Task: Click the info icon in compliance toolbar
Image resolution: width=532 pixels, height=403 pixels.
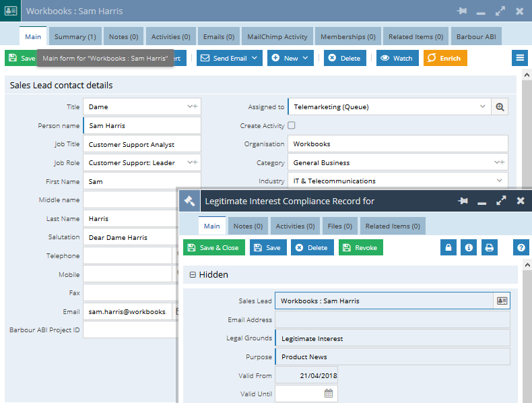Action: tap(469, 247)
